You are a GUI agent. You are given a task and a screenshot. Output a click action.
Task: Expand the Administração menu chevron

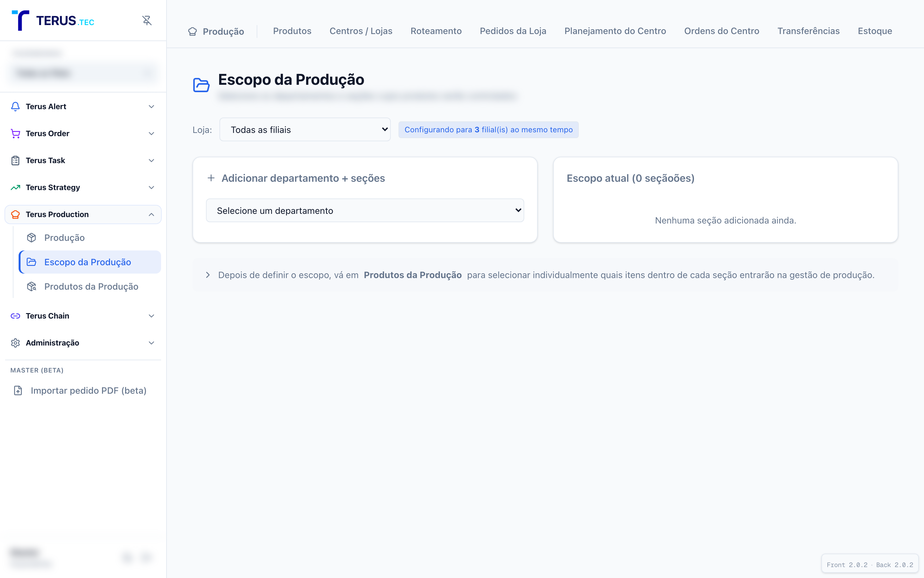point(151,343)
